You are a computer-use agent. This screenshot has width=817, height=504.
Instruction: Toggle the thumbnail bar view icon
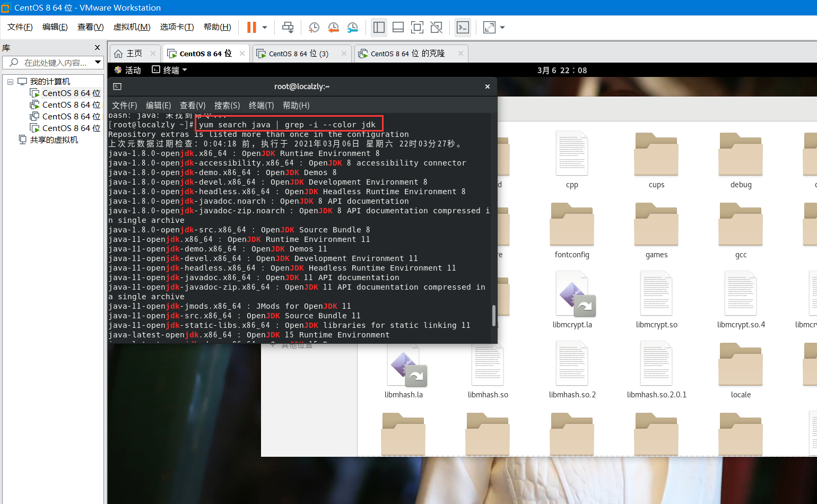point(398,27)
